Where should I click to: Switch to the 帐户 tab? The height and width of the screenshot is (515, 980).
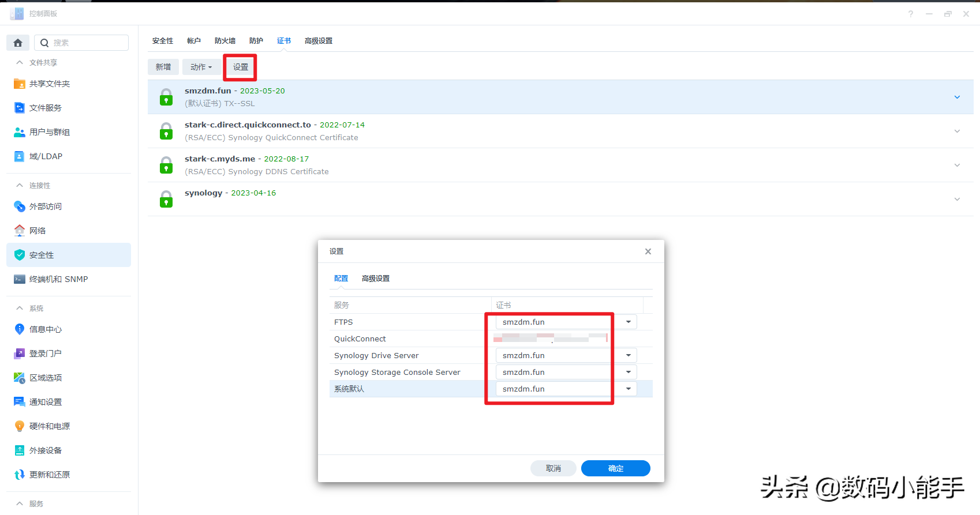coord(194,41)
